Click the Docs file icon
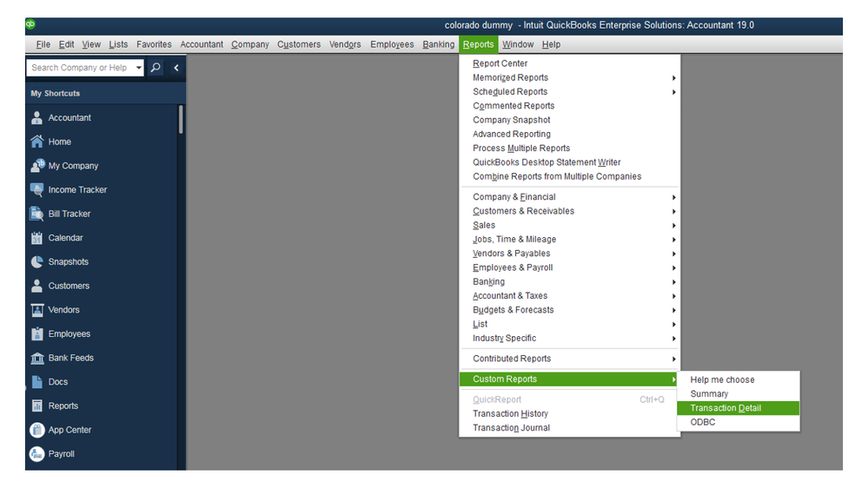Viewport: 868px width, 488px height. (37, 382)
